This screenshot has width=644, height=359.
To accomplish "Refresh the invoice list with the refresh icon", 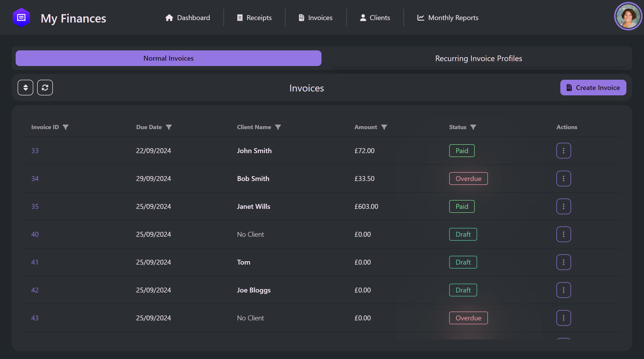I will 45,88.
